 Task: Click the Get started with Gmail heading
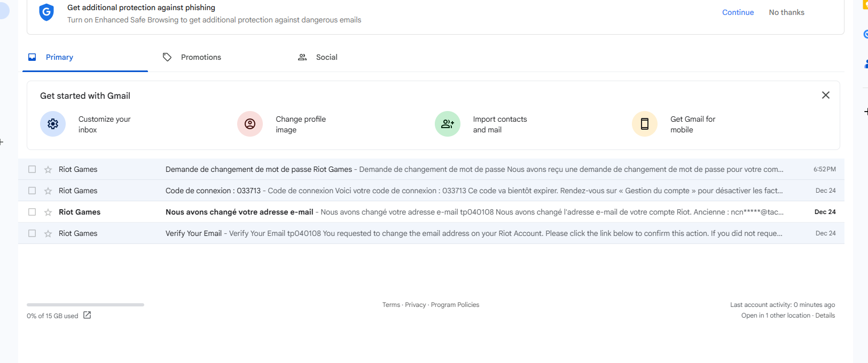tap(85, 96)
